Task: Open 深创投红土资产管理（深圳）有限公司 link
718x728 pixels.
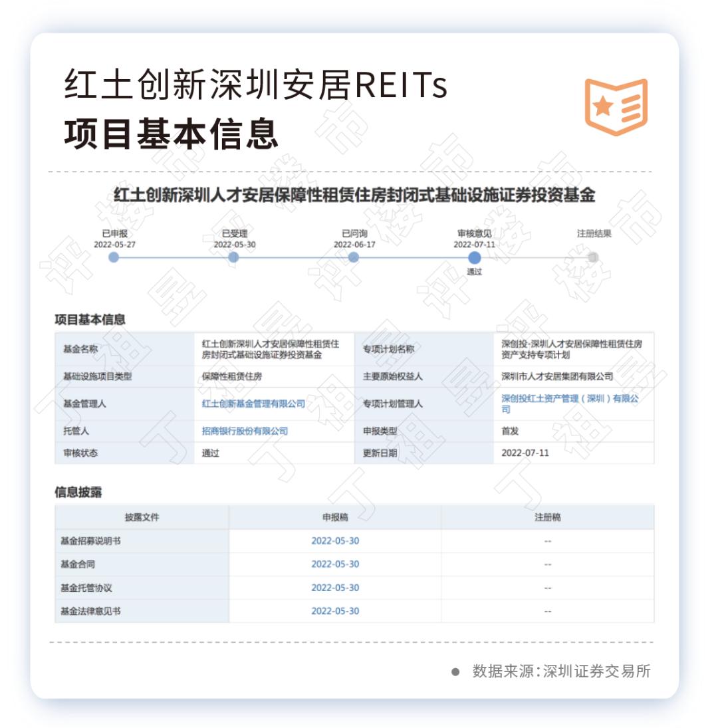Action: [570, 404]
